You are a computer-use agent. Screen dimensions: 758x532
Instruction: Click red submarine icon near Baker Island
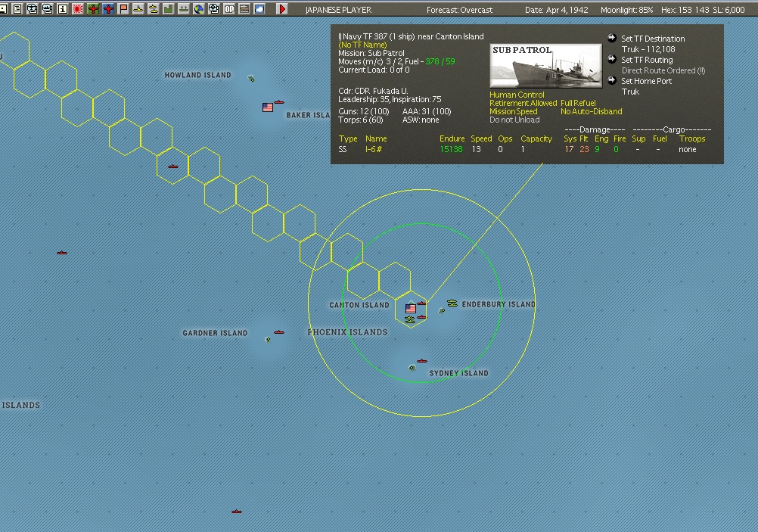pos(279,102)
